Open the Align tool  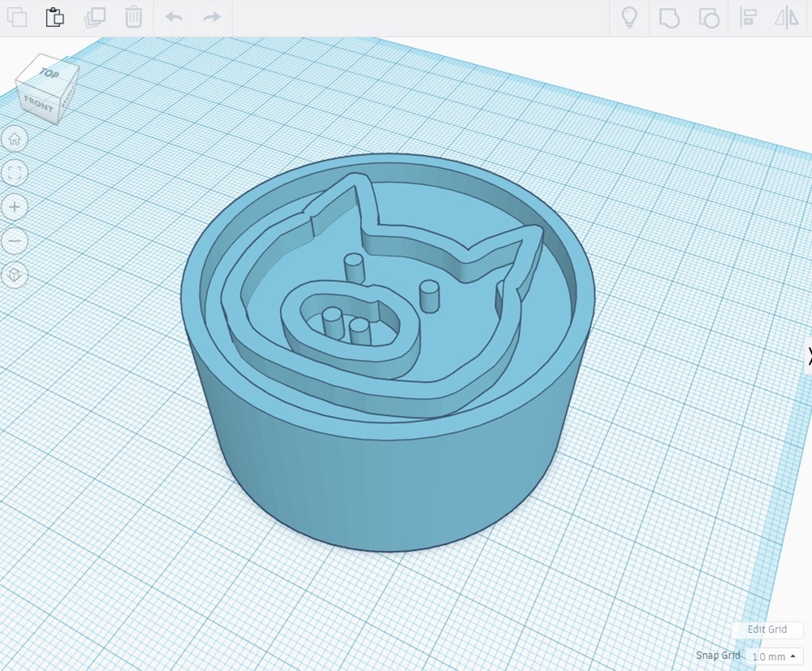click(x=749, y=17)
